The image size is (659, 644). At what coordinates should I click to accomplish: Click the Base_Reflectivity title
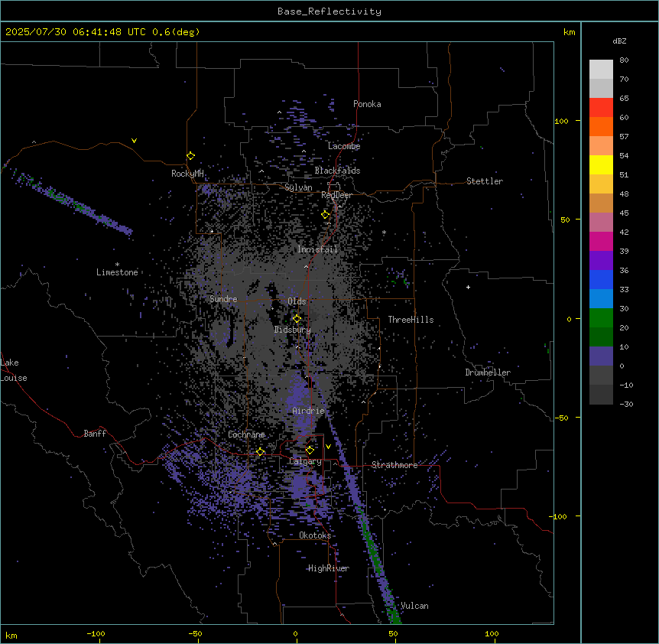click(x=329, y=11)
